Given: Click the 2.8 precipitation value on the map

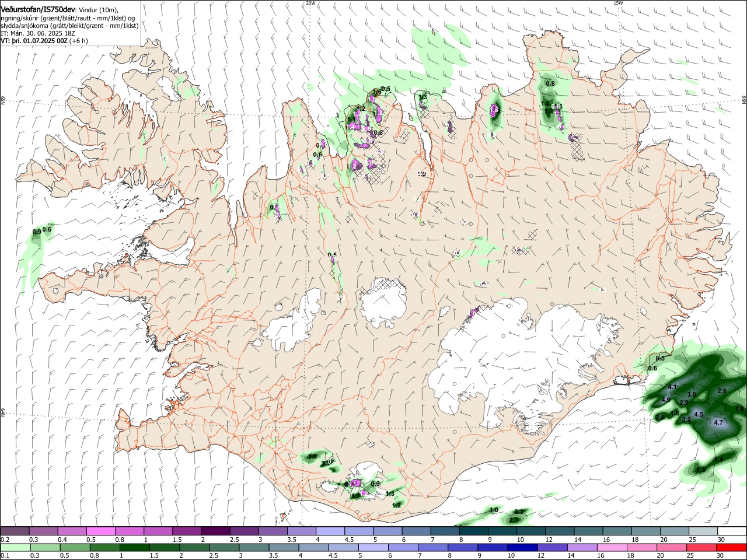Looking at the screenshot, I should coord(722,391).
